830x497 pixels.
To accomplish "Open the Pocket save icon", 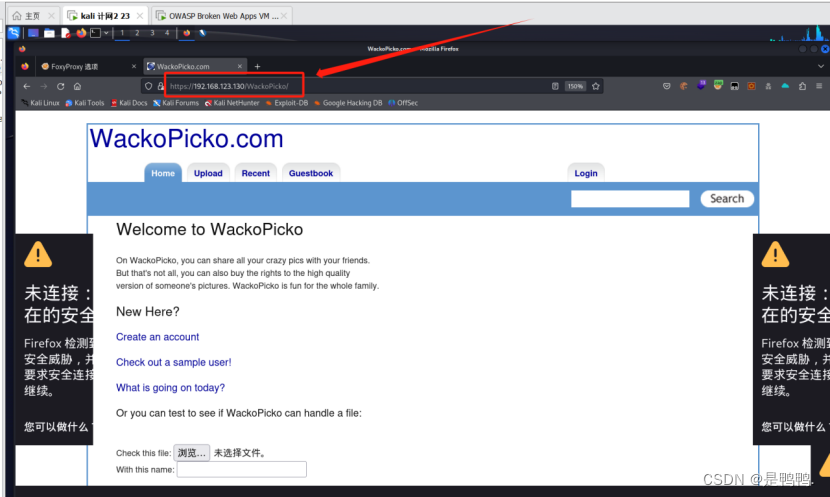I will pyautogui.click(x=666, y=86).
